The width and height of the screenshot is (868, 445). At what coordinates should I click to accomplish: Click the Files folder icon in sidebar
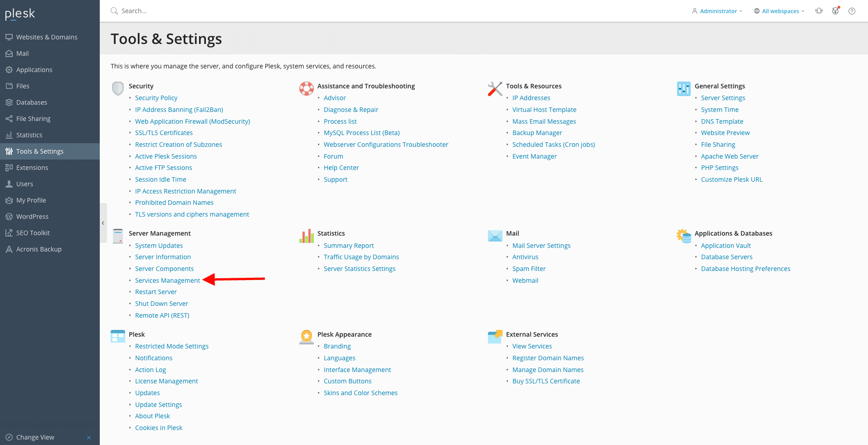[x=9, y=86]
